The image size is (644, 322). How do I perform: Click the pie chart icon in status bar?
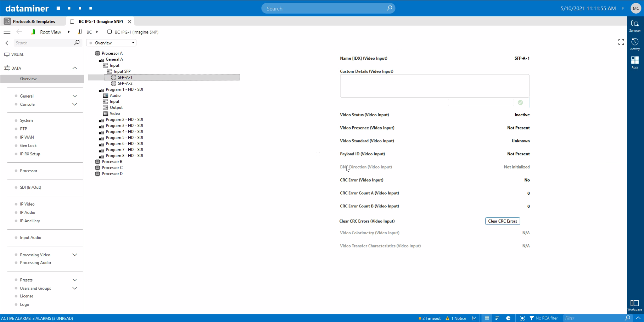(x=508, y=318)
